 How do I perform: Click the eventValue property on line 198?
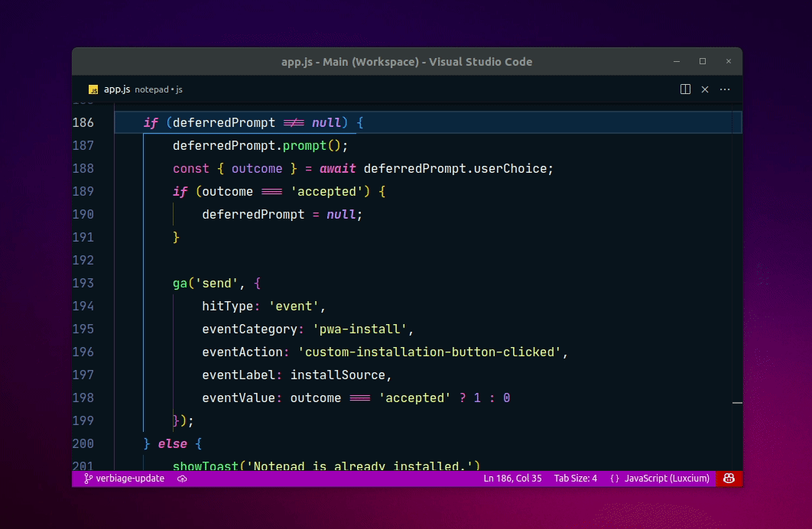coord(239,398)
